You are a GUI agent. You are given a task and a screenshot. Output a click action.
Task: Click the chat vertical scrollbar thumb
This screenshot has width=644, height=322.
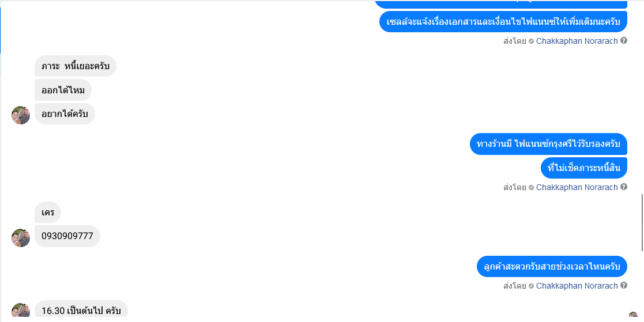pyautogui.click(x=642, y=222)
